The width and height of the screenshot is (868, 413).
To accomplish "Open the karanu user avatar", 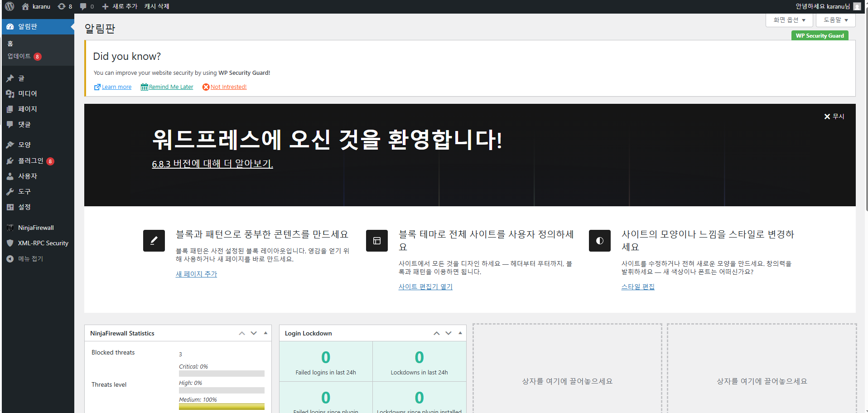I will [857, 6].
